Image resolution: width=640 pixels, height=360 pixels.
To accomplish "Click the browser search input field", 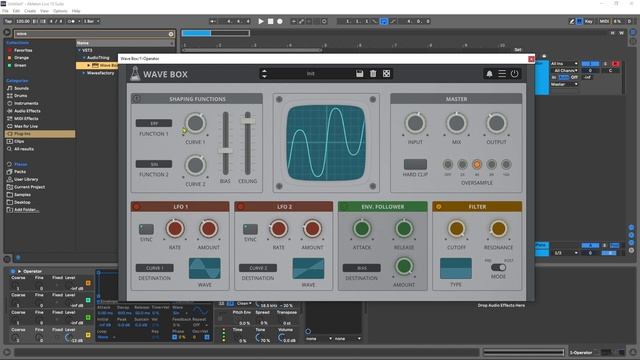I will (91, 34).
